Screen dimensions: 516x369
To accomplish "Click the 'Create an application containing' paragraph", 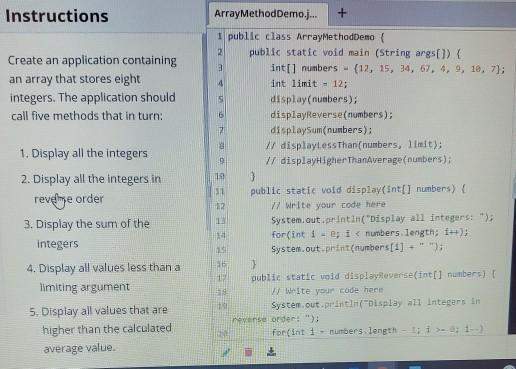I will 92,88.
